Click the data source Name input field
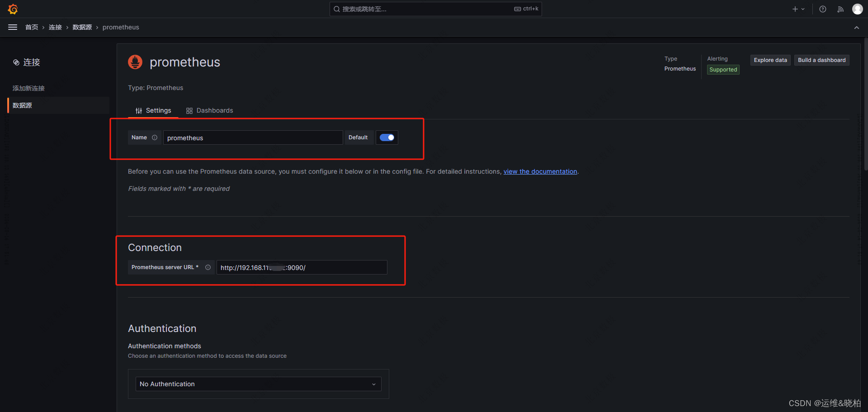The width and height of the screenshot is (868, 412). click(x=253, y=137)
